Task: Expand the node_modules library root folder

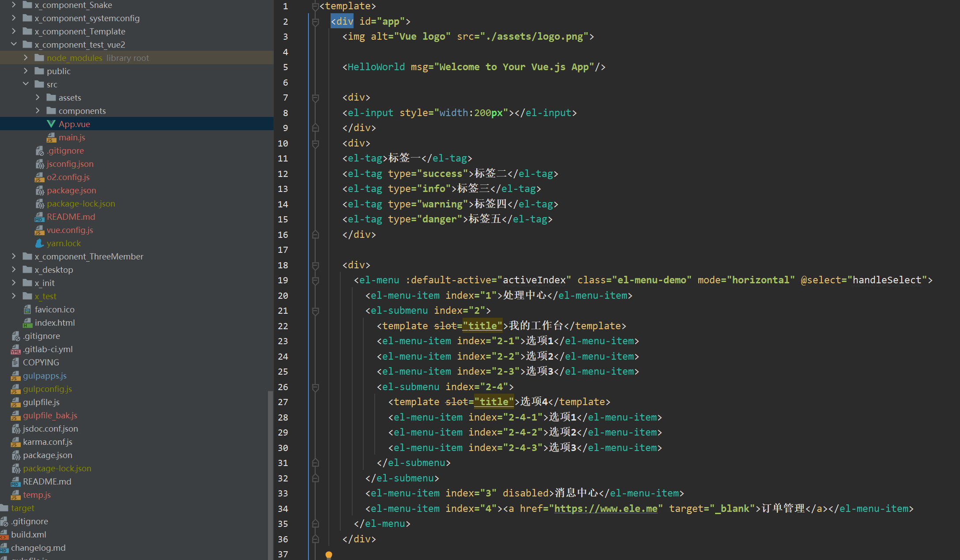Action: [x=26, y=57]
